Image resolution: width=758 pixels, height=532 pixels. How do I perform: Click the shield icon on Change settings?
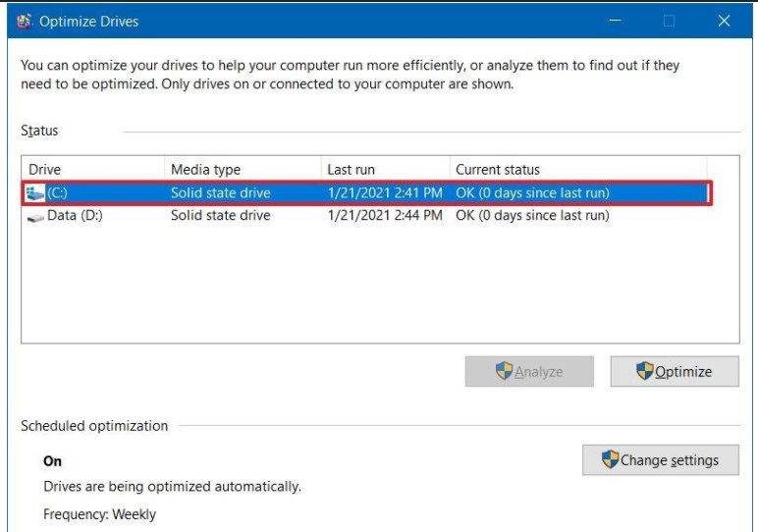pos(610,459)
